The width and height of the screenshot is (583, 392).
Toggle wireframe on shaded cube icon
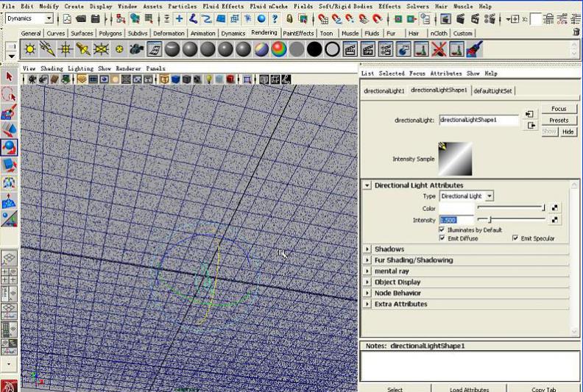point(186,79)
